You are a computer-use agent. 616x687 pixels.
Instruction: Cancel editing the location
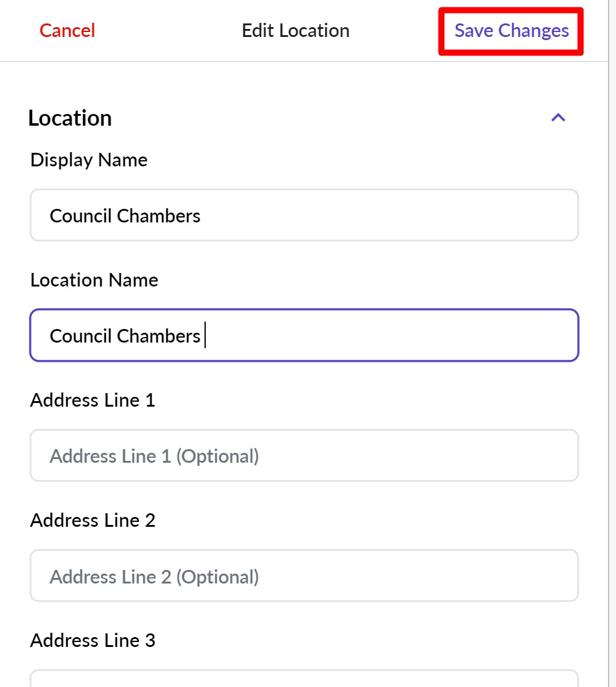tap(67, 31)
